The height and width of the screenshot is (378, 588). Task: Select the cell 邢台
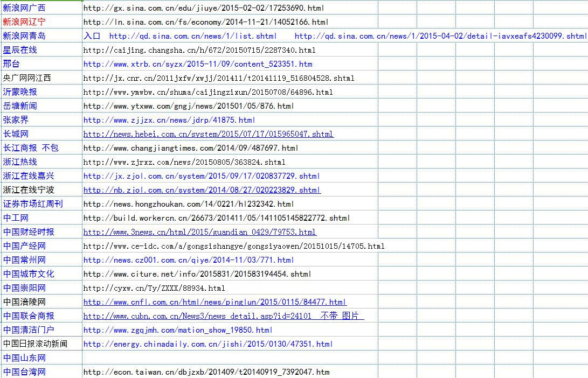click(x=41, y=64)
